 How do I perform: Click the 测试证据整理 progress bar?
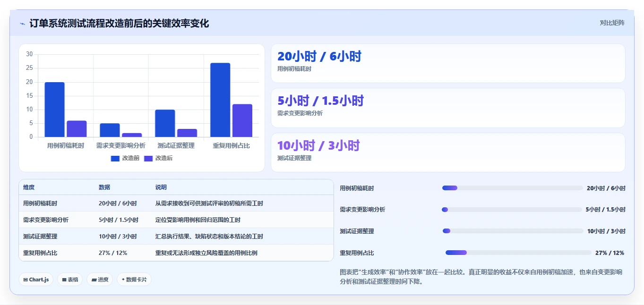513,231
